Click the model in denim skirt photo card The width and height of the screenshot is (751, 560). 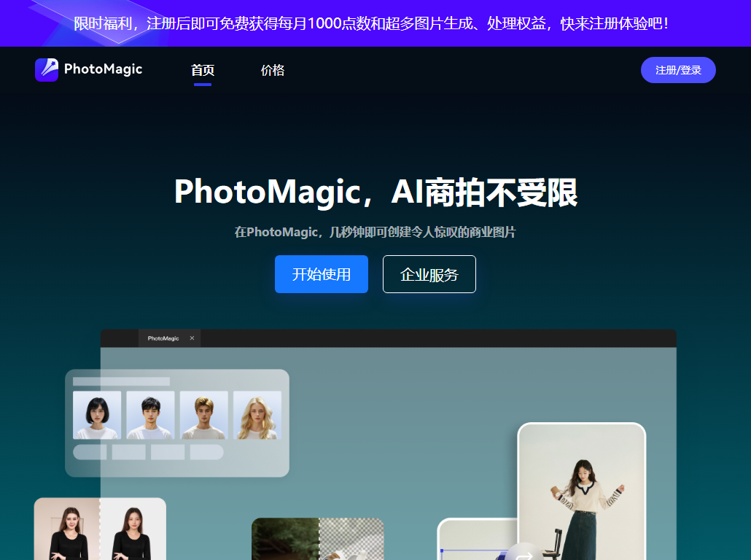click(x=582, y=489)
